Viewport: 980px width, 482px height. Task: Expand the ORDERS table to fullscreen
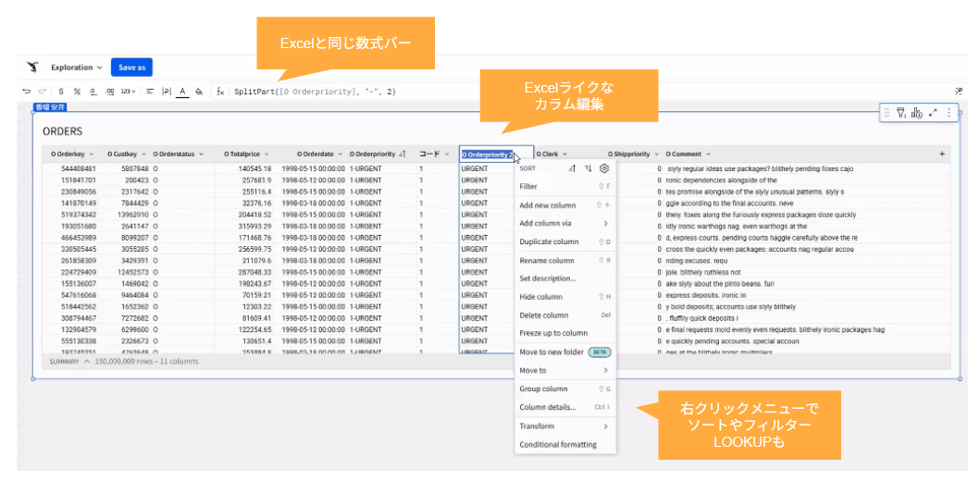[x=932, y=113]
